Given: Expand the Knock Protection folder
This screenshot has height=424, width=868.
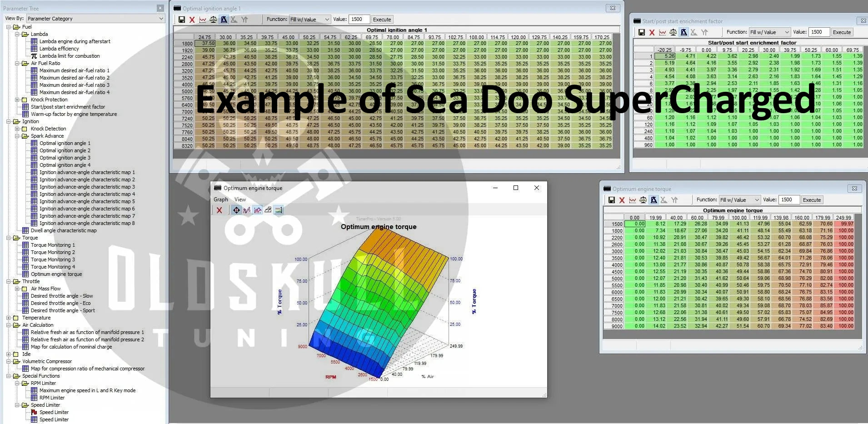Looking at the screenshot, I should 17,100.
